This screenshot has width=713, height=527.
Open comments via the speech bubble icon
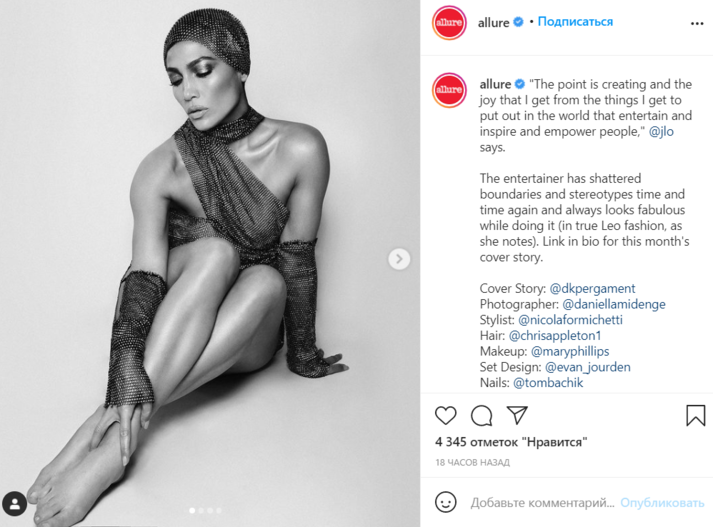tap(481, 416)
